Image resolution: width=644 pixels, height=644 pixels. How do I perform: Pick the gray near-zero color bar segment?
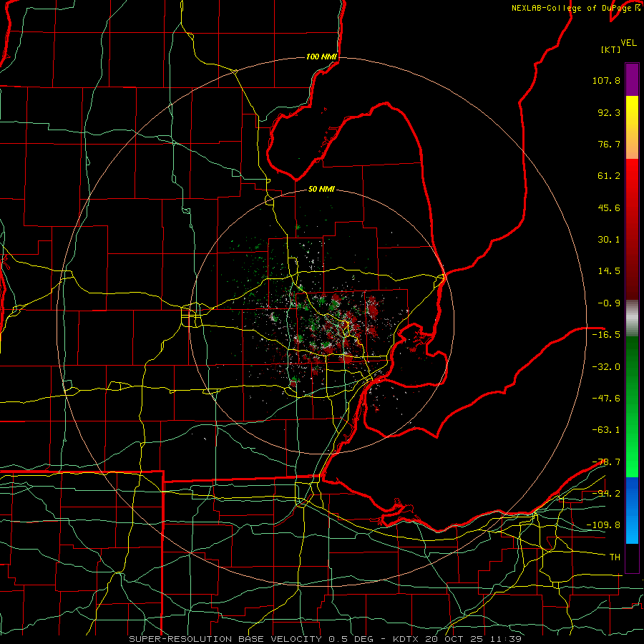632,319
